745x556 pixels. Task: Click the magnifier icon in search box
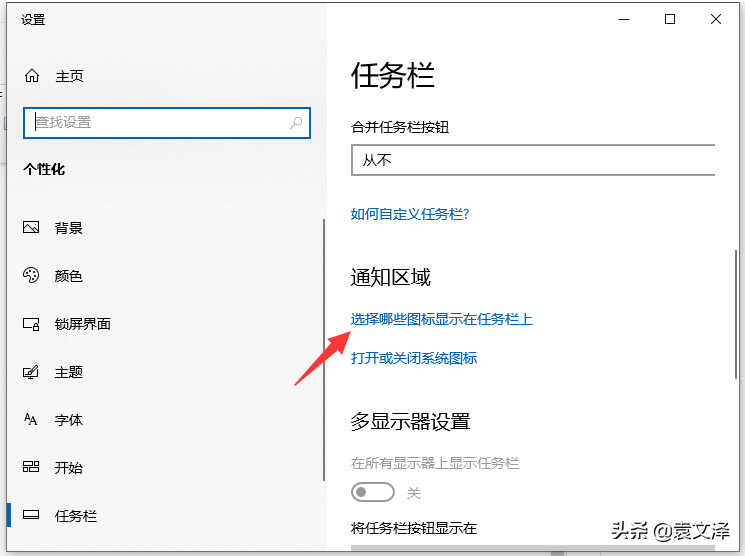296,123
